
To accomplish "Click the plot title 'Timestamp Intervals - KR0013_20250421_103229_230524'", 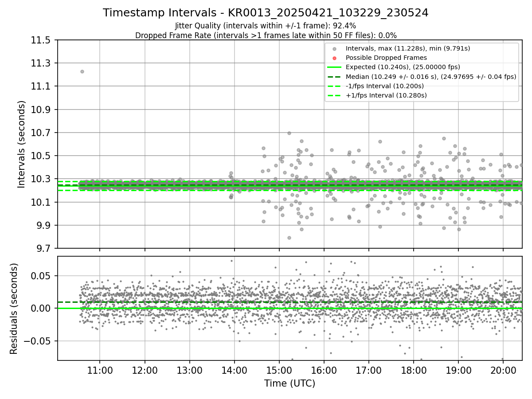I will click(266, 13).
